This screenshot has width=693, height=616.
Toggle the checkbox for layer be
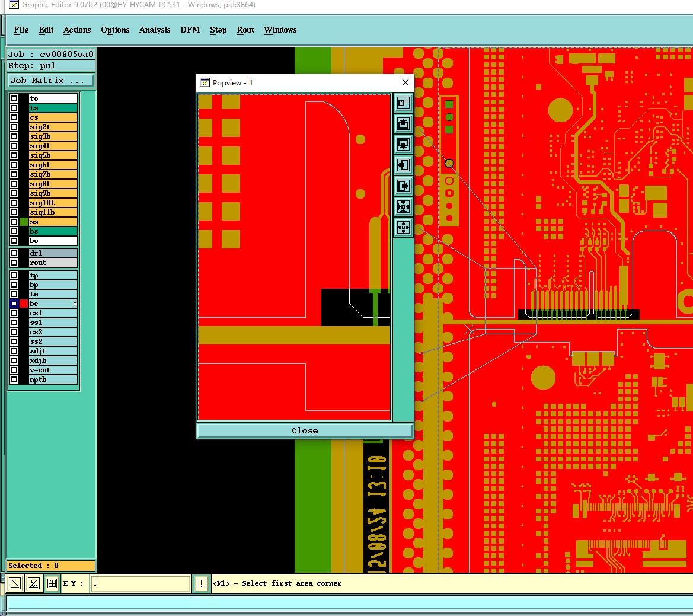pos(14,304)
